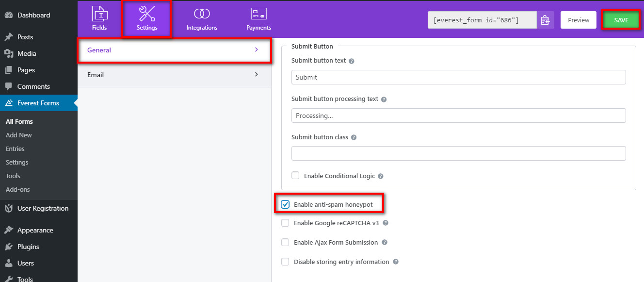Uncheck Enable anti-spam honeypot

point(285,204)
